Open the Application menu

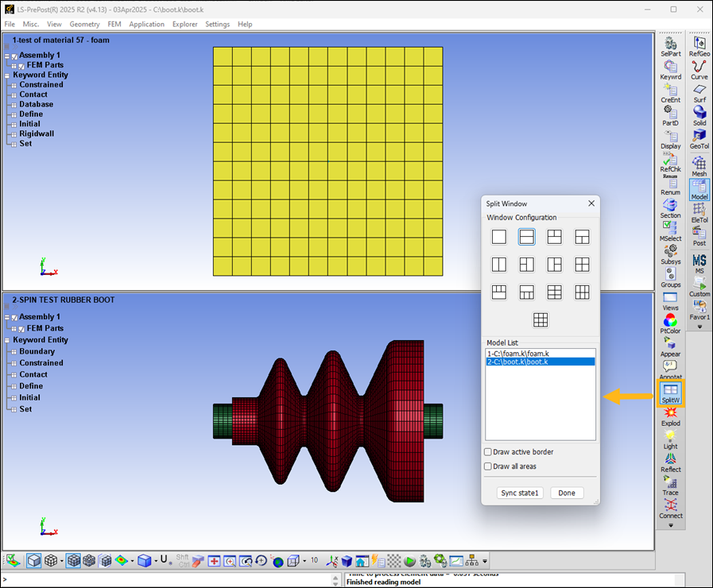point(146,24)
